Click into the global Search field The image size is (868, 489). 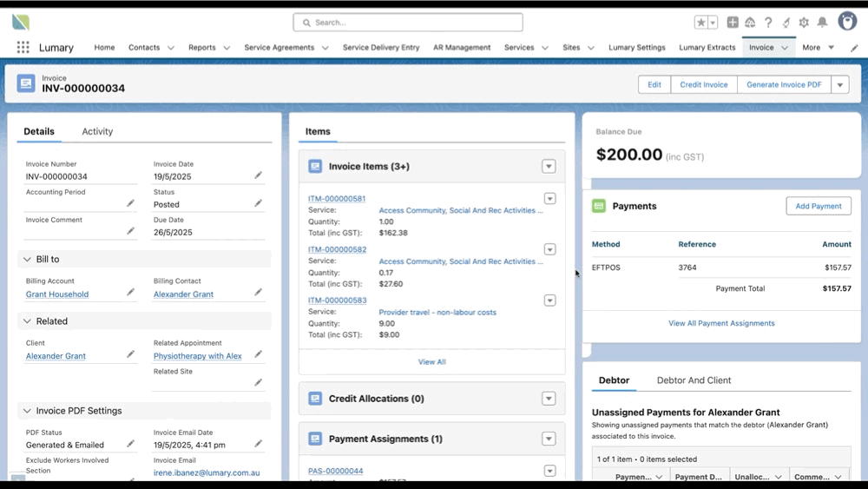408,23
